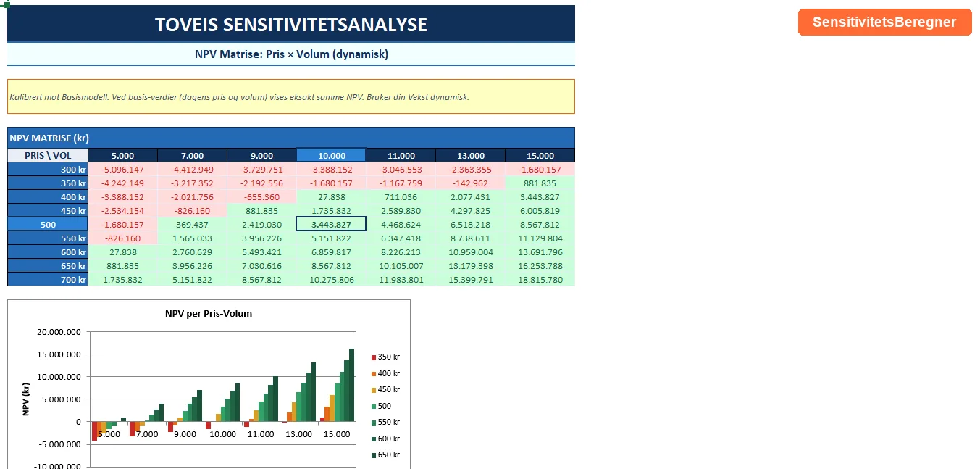Select the cell showing -2.192.556

(262, 183)
